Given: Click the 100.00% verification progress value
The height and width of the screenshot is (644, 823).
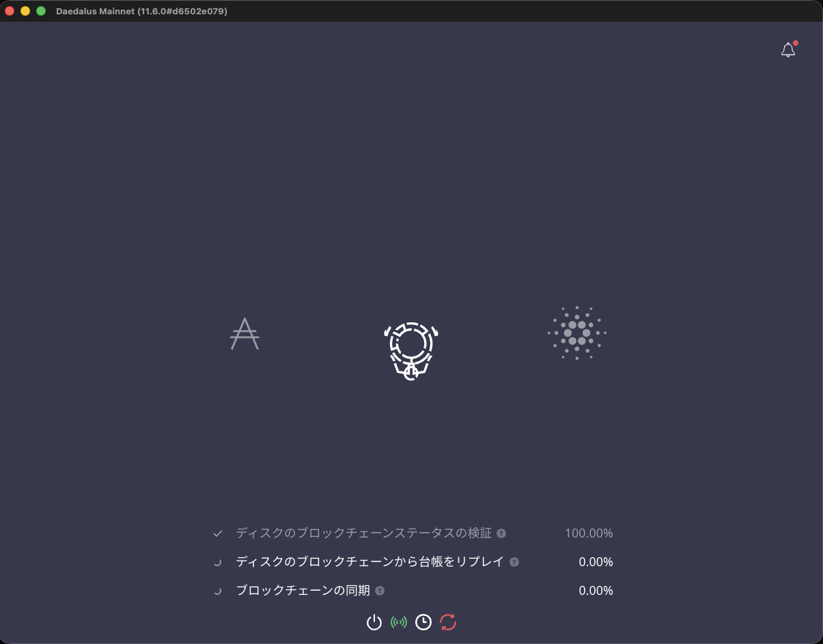Looking at the screenshot, I should pyautogui.click(x=589, y=533).
